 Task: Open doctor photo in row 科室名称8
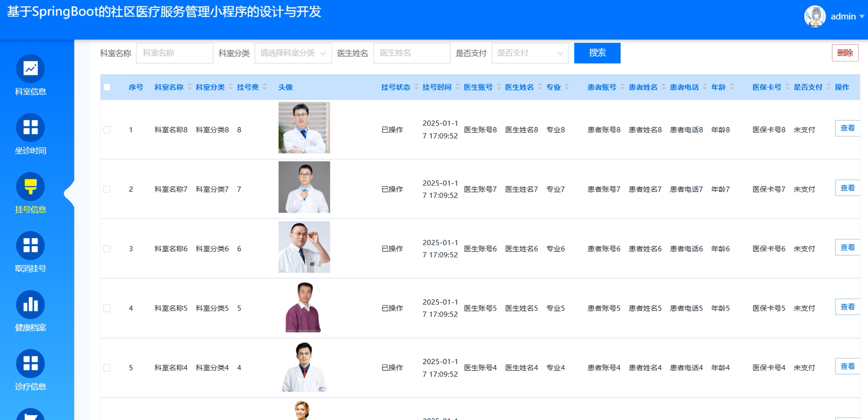pyautogui.click(x=304, y=128)
